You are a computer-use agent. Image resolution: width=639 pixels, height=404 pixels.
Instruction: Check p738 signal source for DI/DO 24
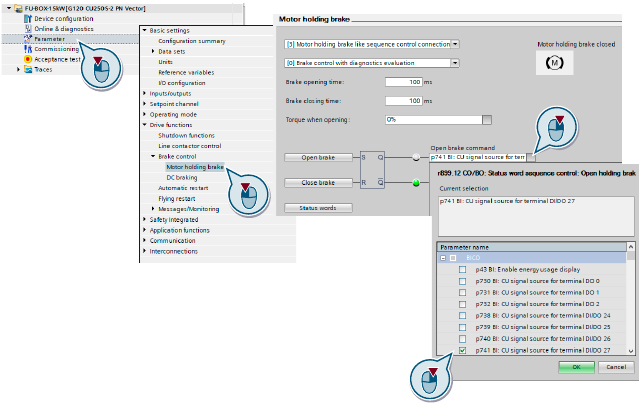point(462,316)
